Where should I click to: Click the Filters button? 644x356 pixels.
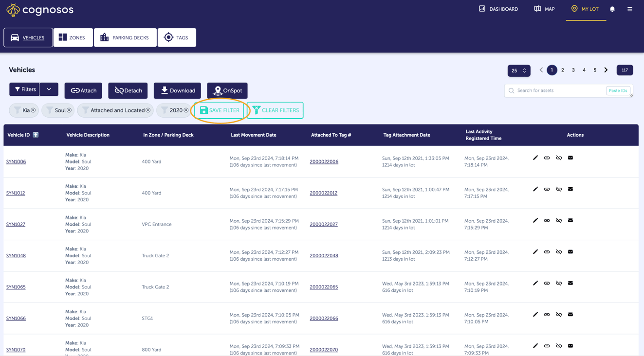[x=24, y=89]
